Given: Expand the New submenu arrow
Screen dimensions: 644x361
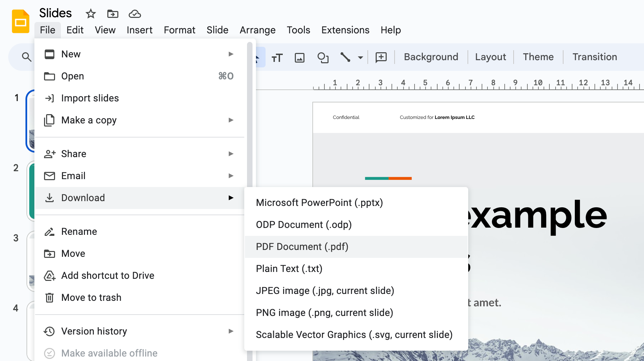Looking at the screenshot, I should pyautogui.click(x=231, y=54).
